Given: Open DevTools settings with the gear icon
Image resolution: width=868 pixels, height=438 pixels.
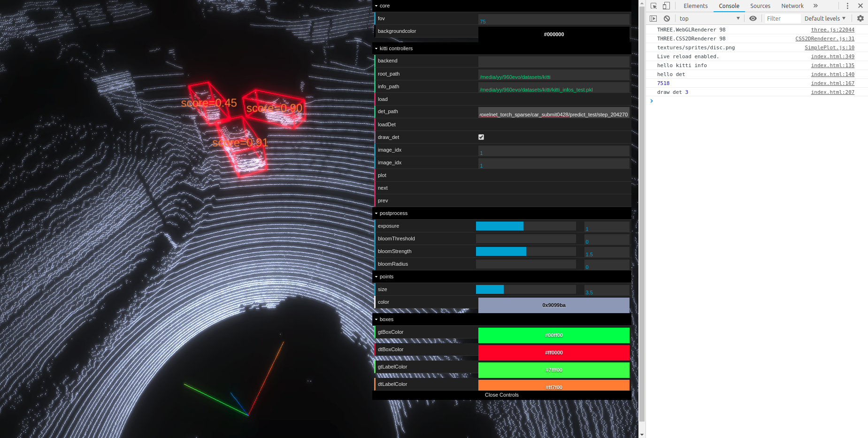Looking at the screenshot, I should [860, 18].
